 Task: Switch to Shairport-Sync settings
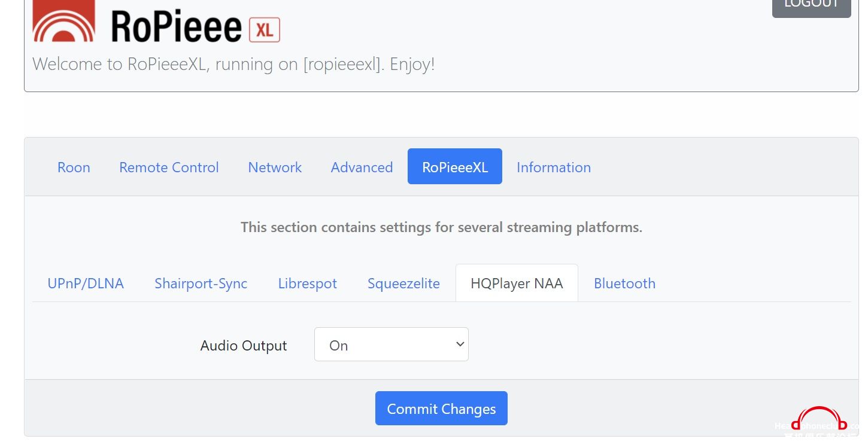201,283
